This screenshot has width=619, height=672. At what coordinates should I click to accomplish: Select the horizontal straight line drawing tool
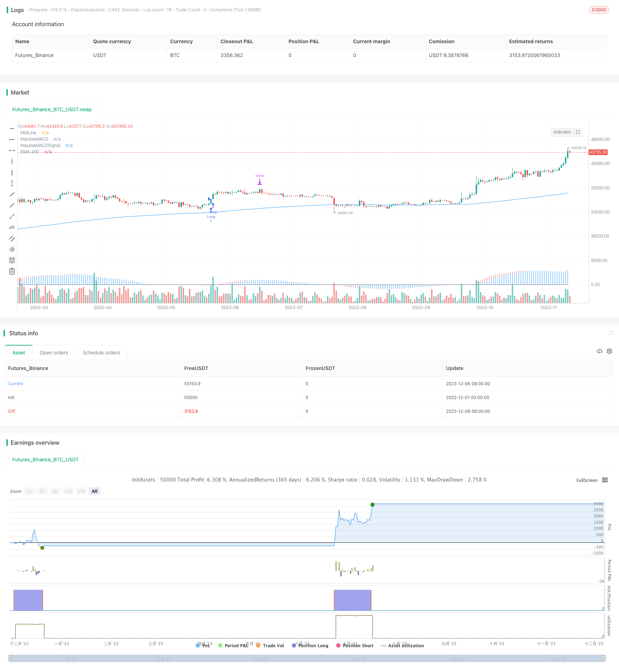pos(12,128)
